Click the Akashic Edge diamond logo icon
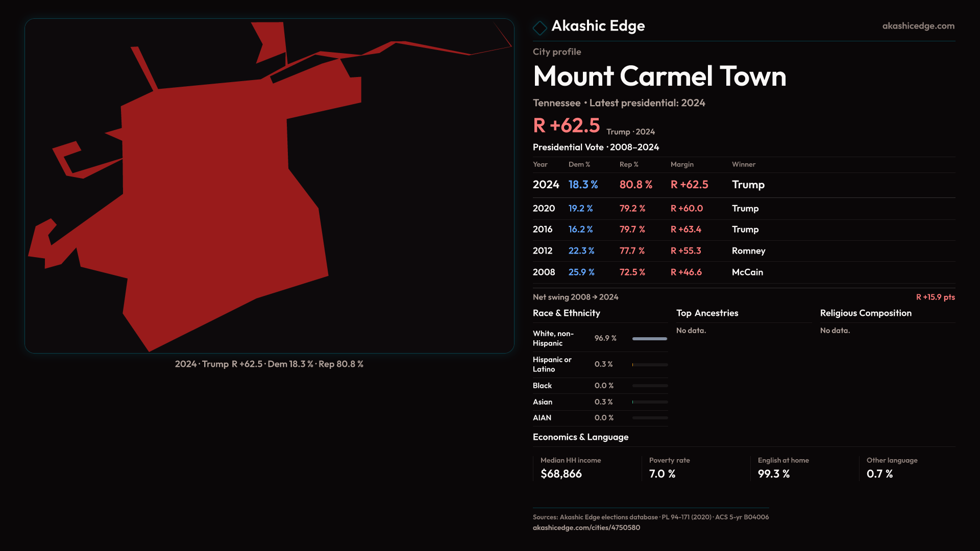Image resolution: width=980 pixels, height=551 pixels. pos(540,28)
